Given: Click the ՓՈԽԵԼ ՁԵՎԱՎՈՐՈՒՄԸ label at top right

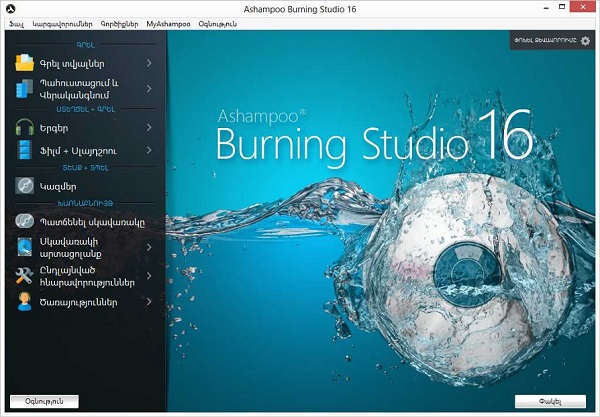Looking at the screenshot, I should [x=545, y=40].
